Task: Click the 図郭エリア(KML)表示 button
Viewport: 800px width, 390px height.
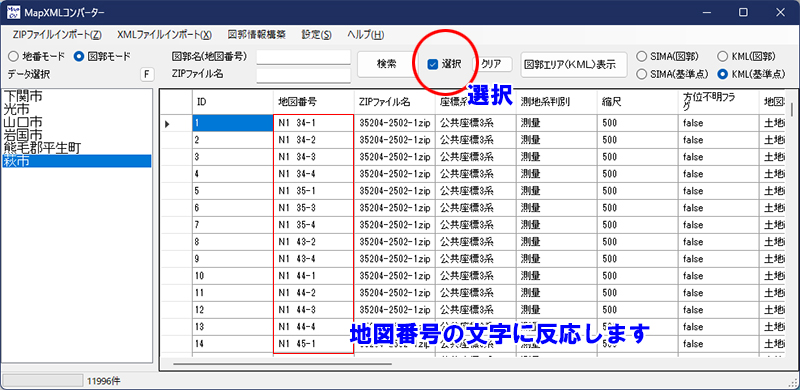Action: 573,64
